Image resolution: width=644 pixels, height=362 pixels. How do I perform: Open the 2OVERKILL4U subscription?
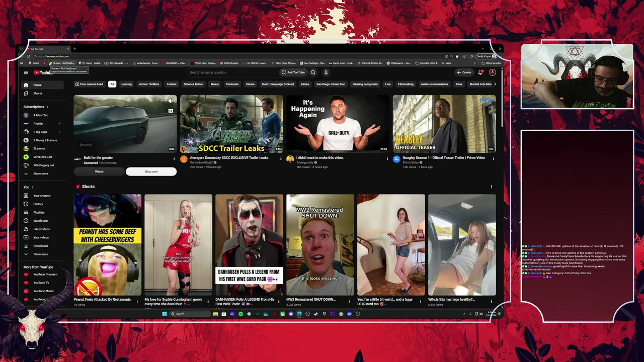coord(42,157)
